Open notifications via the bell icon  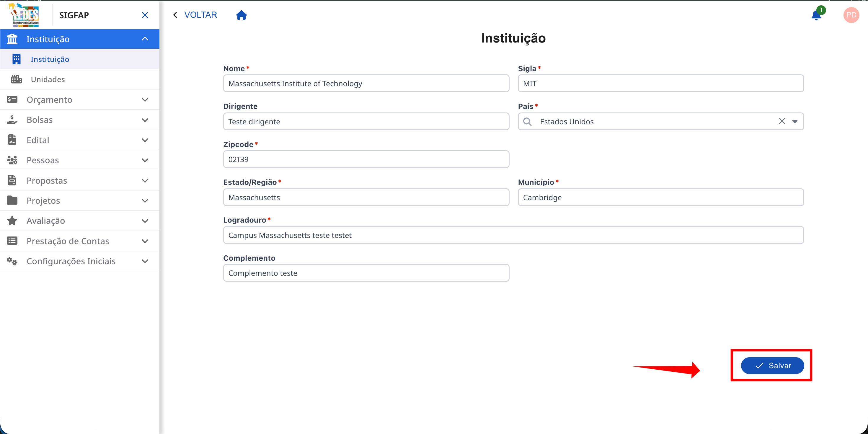(816, 15)
